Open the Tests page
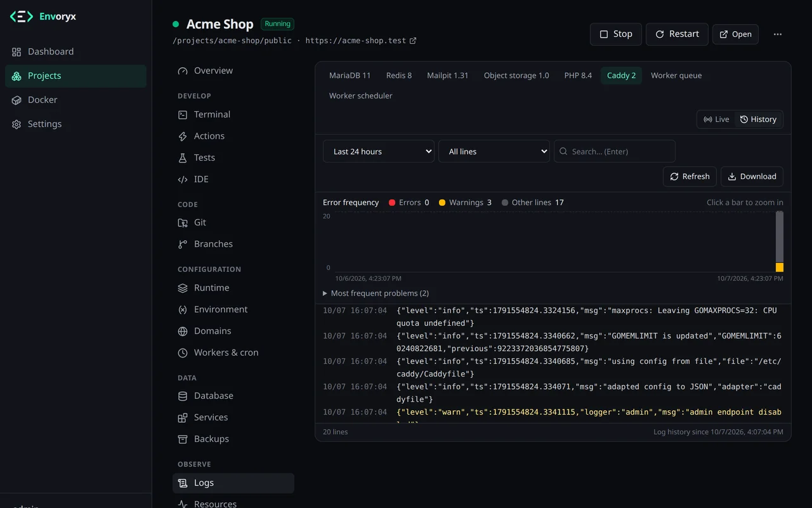The image size is (812, 508). coord(233,157)
